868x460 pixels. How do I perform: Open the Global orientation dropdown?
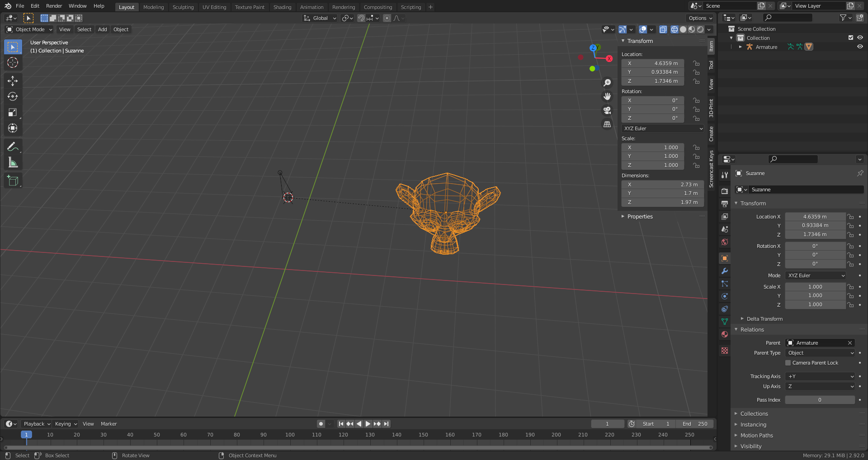(320, 18)
